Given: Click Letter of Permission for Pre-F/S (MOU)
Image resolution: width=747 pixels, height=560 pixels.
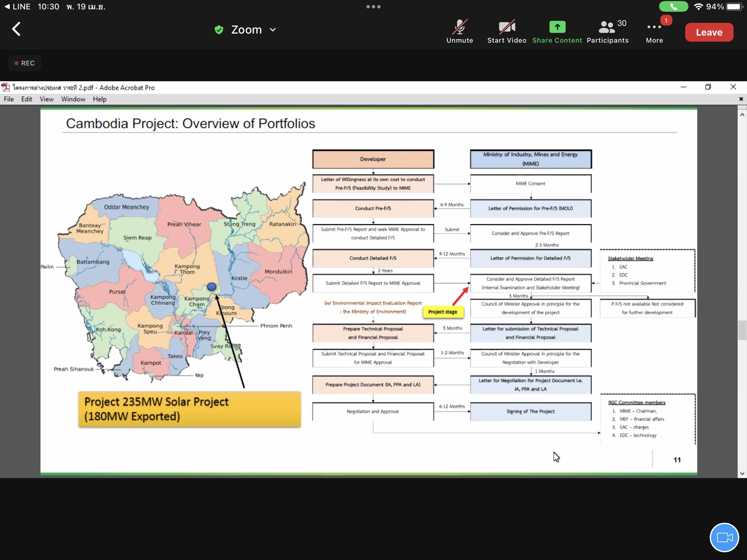Looking at the screenshot, I should (531, 208).
